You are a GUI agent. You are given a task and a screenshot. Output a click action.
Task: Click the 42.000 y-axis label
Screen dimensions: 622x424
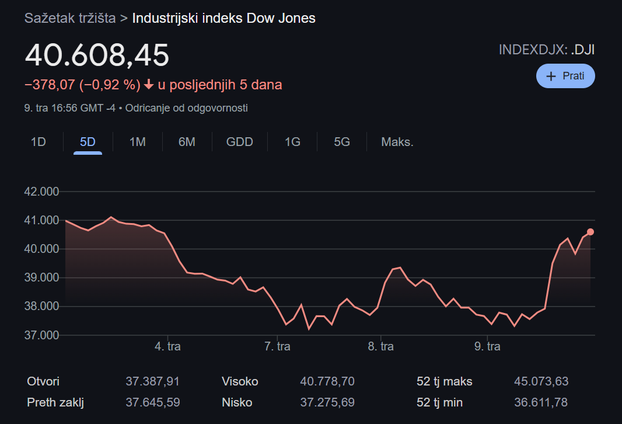[x=42, y=192]
